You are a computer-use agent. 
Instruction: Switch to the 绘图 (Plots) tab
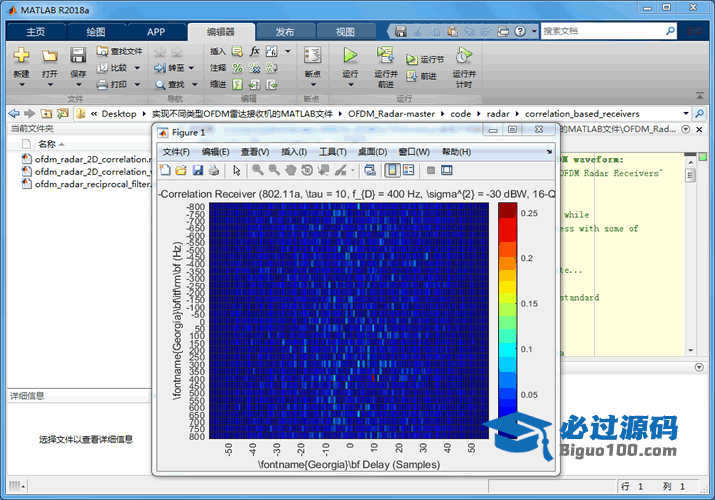coord(96,32)
